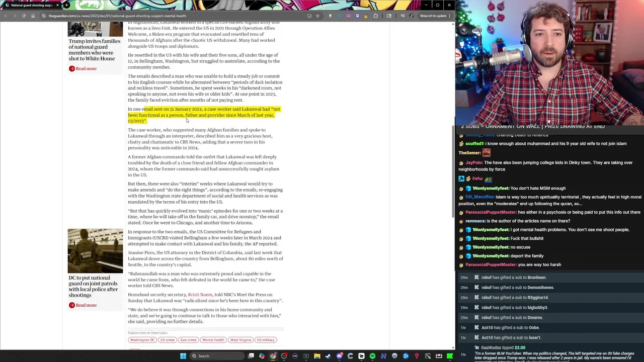The width and height of the screenshot is (644, 362).
Task: Open browser home page
Action: [x=33, y=16]
